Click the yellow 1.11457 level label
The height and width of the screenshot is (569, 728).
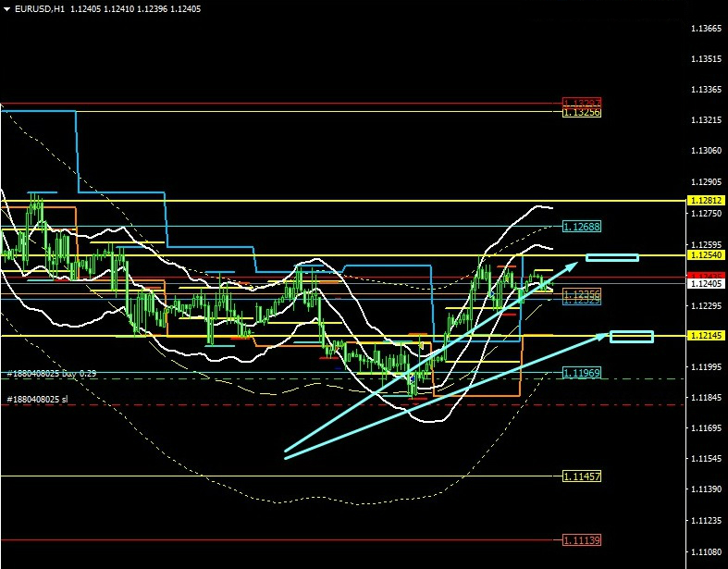pos(582,476)
